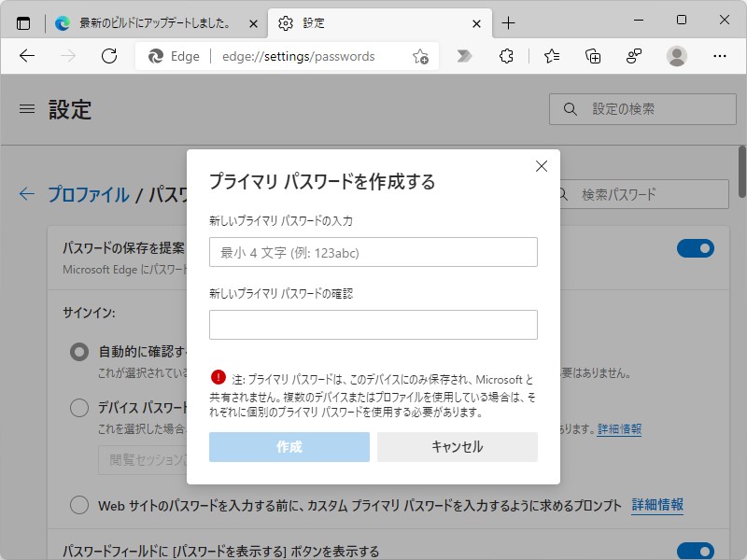Open Collections with the toolbar icon
The height and width of the screenshot is (560, 747).
click(x=592, y=56)
